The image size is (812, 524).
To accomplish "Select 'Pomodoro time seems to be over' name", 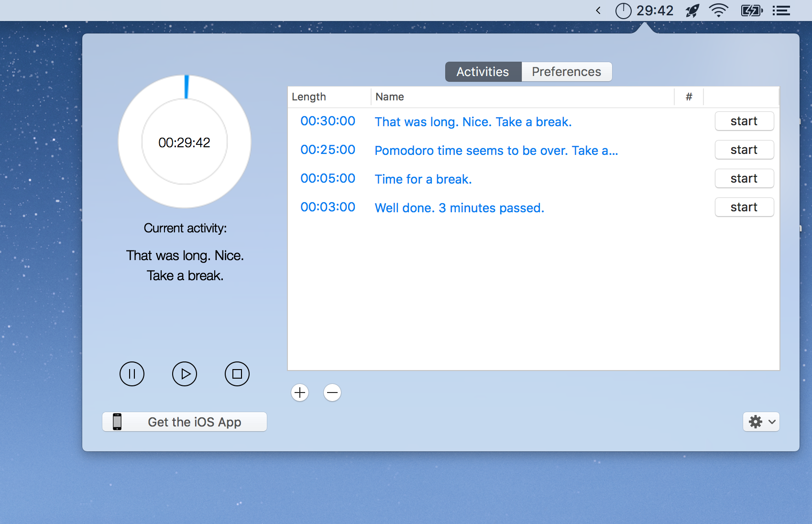I will point(496,151).
